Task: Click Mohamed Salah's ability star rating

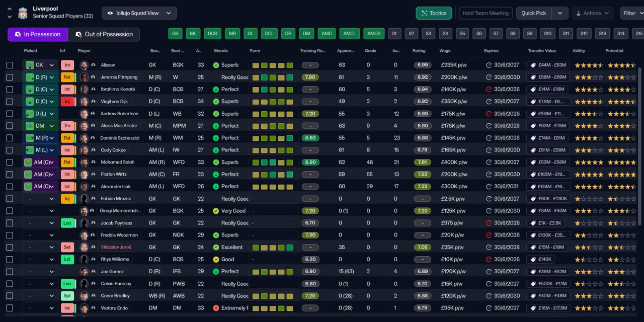Action: tap(589, 162)
